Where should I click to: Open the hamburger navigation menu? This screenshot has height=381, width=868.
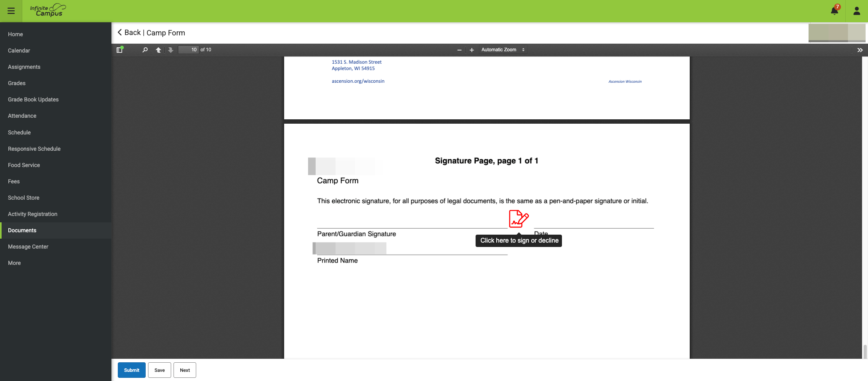pos(11,11)
